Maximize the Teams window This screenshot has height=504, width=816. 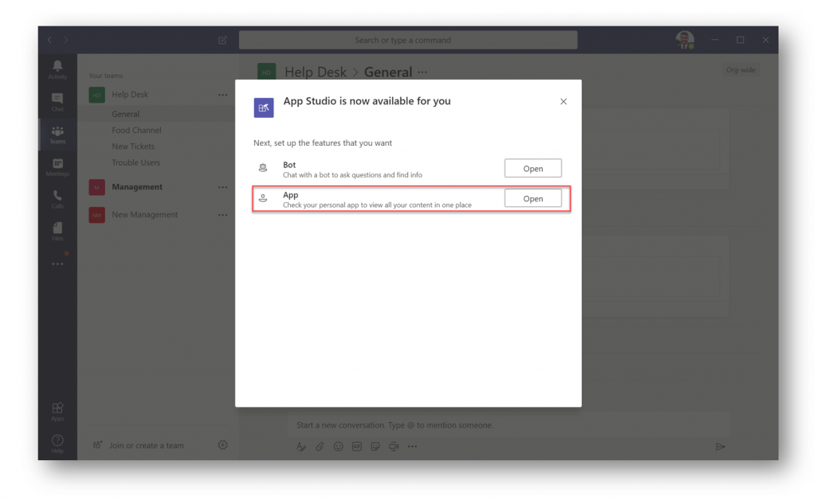click(x=740, y=40)
